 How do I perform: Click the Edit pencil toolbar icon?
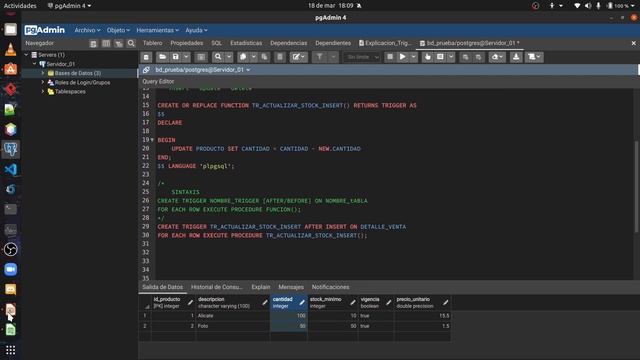(x=298, y=57)
